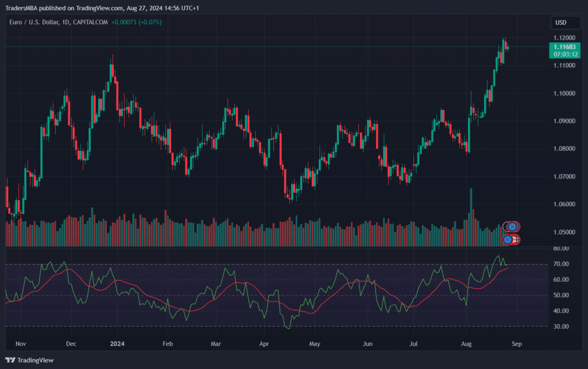Click the Aug label on the time axis
The width and height of the screenshot is (588, 369).
pyautogui.click(x=466, y=344)
